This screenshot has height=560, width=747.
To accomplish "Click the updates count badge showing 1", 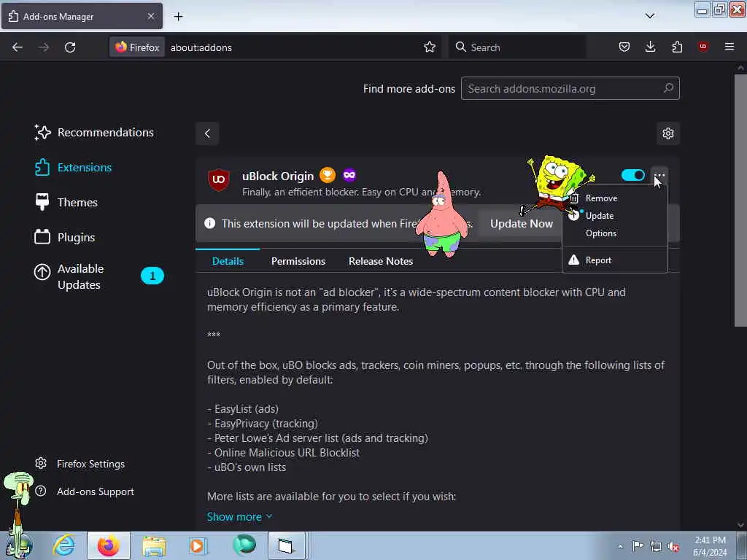I will [x=152, y=276].
